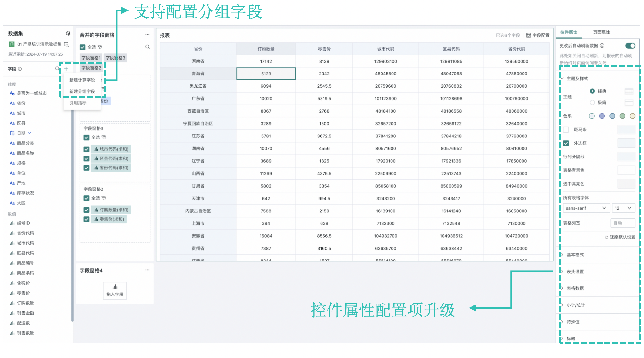Expand the 特殊值 section

point(562,322)
